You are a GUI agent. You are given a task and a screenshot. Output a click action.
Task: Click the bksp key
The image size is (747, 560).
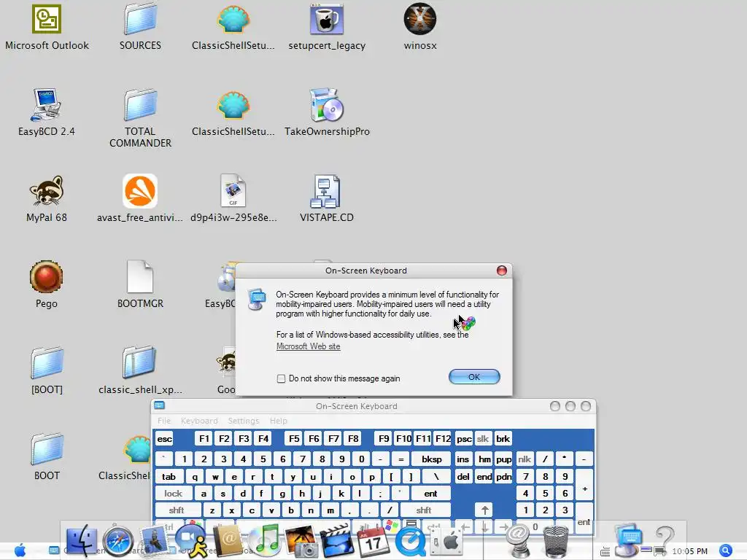coord(432,459)
